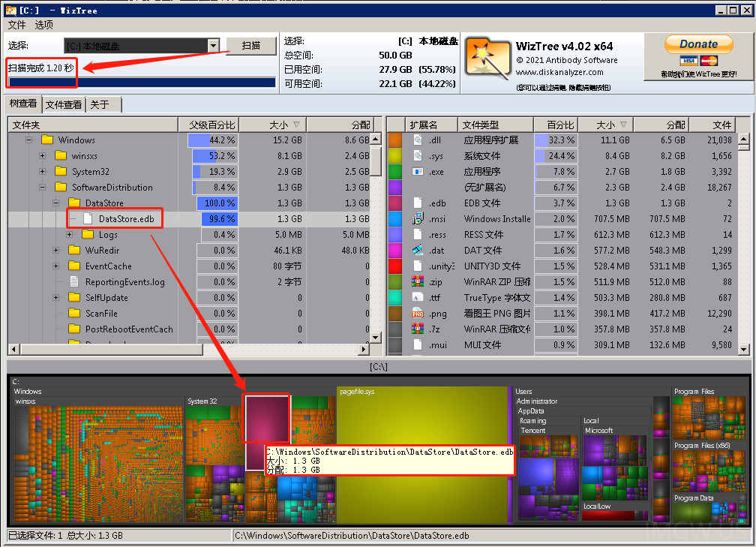Click the .msi installer icon
Screen dimensions: 756x547
point(418,219)
